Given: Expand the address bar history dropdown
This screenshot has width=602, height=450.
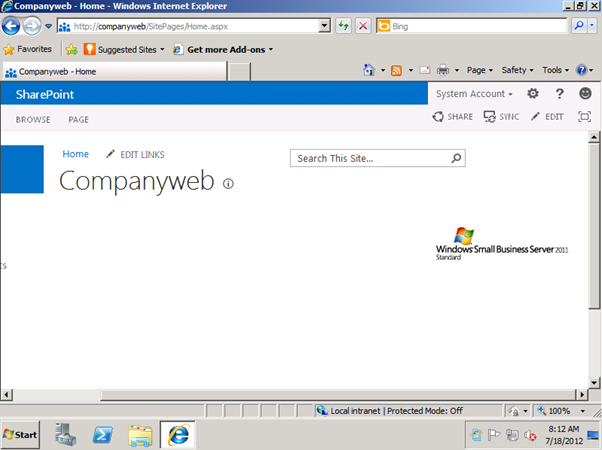Looking at the screenshot, I should point(325,26).
